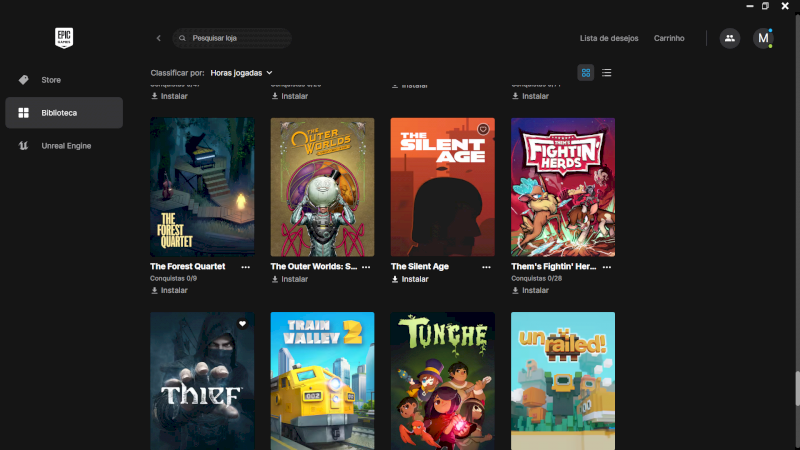Open the Train Valley 2 cover
800x450 pixels.
pos(322,381)
